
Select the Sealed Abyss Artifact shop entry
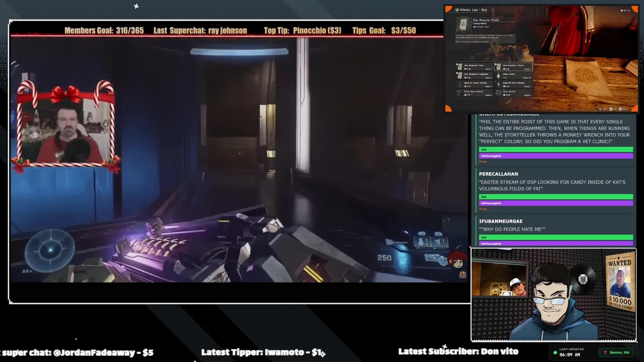coord(474,93)
